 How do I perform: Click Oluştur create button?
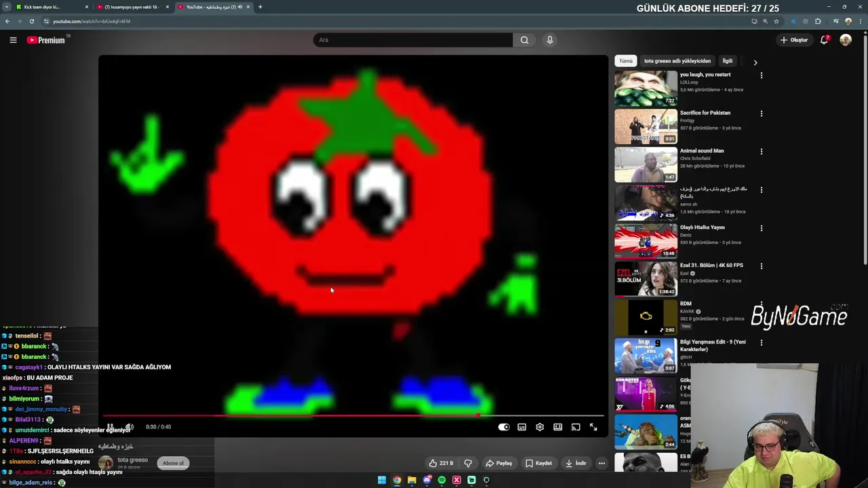[x=794, y=40]
